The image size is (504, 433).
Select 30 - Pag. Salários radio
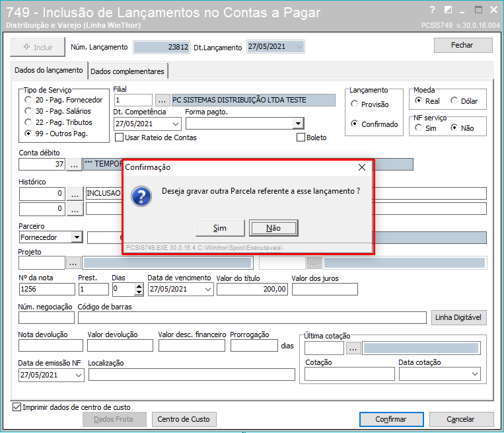[28, 111]
